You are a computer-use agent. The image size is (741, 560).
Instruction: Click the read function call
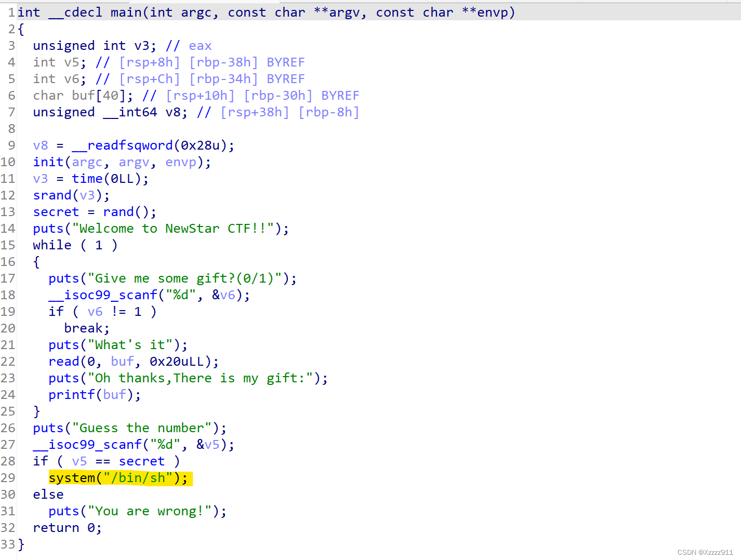pos(63,362)
